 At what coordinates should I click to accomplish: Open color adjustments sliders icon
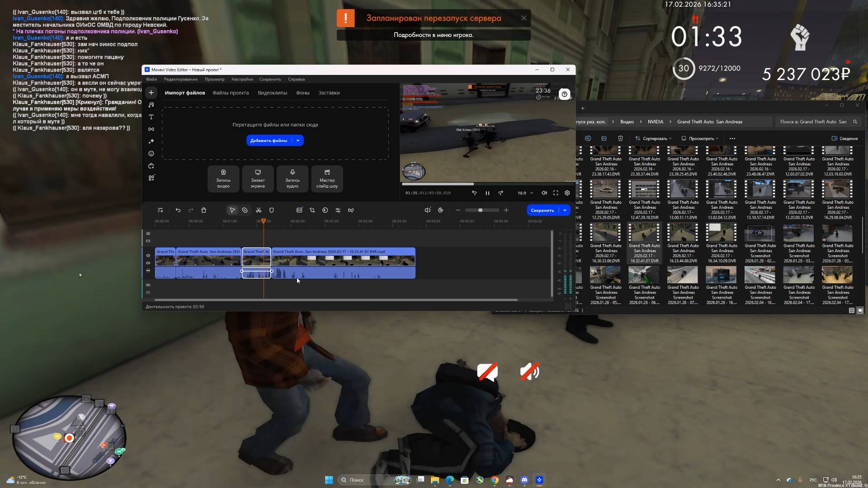(x=338, y=210)
